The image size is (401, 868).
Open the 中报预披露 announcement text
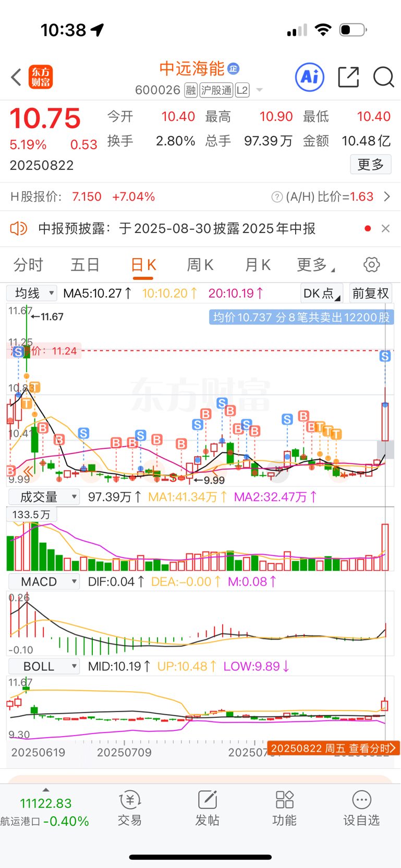[x=177, y=228]
